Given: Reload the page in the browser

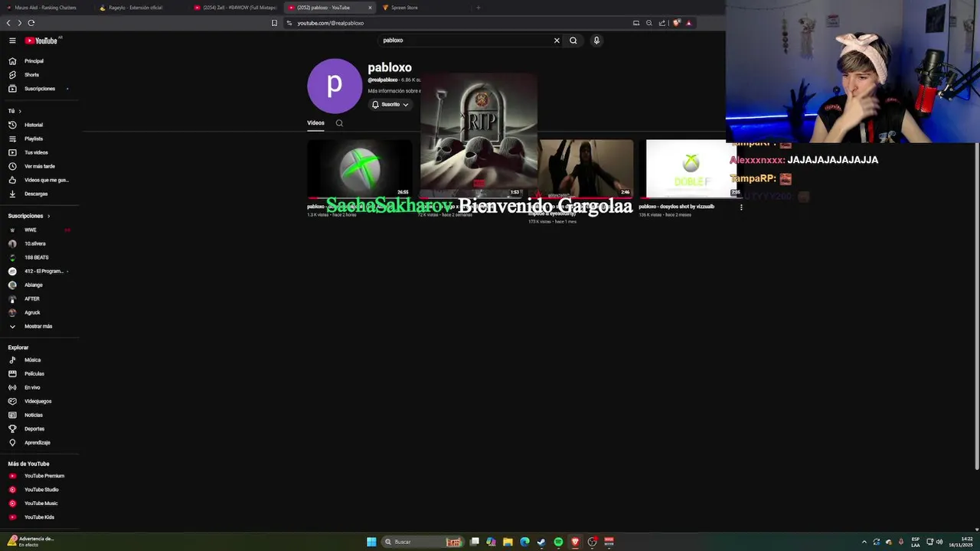Looking at the screenshot, I should pyautogui.click(x=31, y=23).
